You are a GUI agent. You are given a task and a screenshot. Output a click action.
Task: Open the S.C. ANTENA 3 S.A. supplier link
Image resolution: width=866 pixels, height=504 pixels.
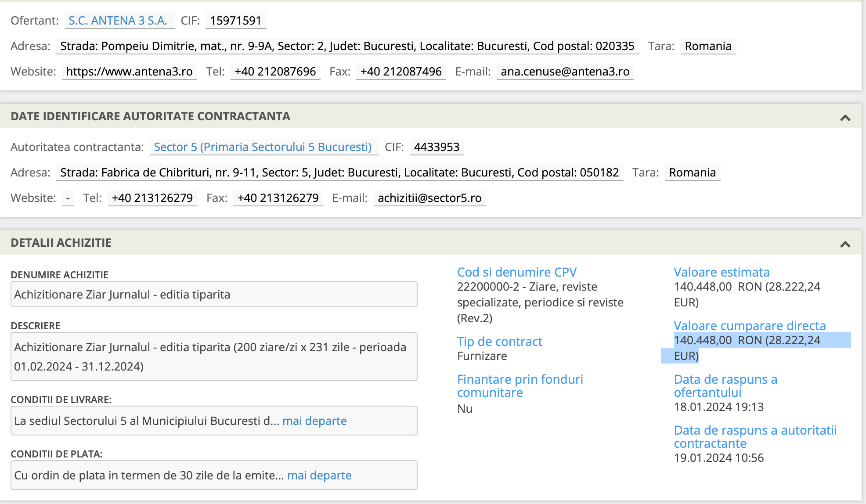pyautogui.click(x=118, y=21)
